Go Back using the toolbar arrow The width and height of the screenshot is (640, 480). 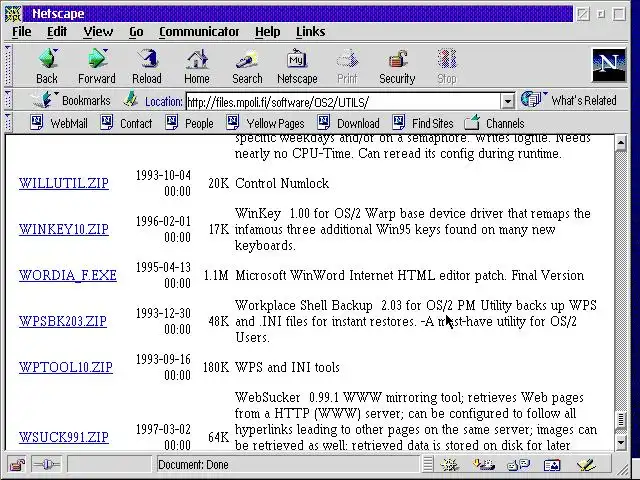pos(47,66)
